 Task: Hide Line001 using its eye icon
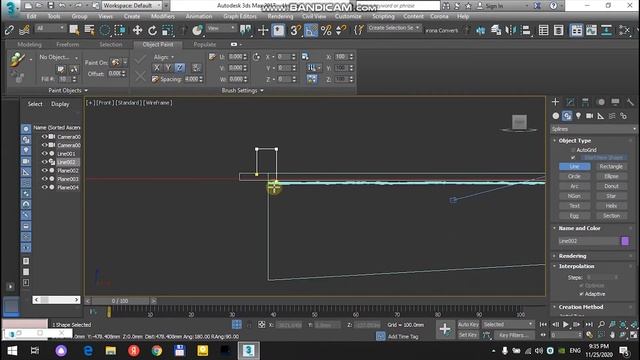[x=44, y=154]
